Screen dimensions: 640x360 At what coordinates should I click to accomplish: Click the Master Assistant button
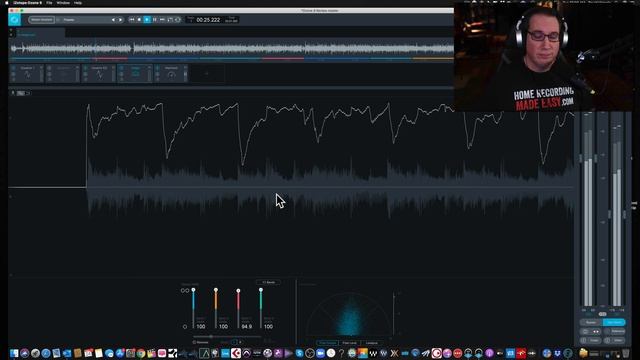[x=41, y=20]
